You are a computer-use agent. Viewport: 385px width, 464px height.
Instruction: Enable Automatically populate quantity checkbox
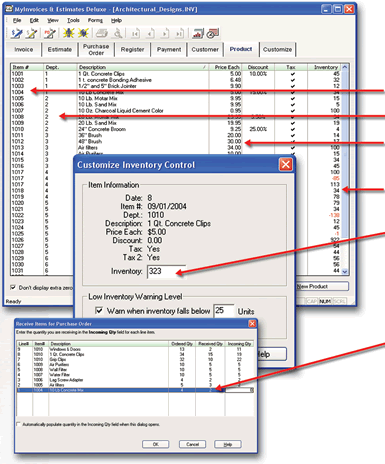19,424
